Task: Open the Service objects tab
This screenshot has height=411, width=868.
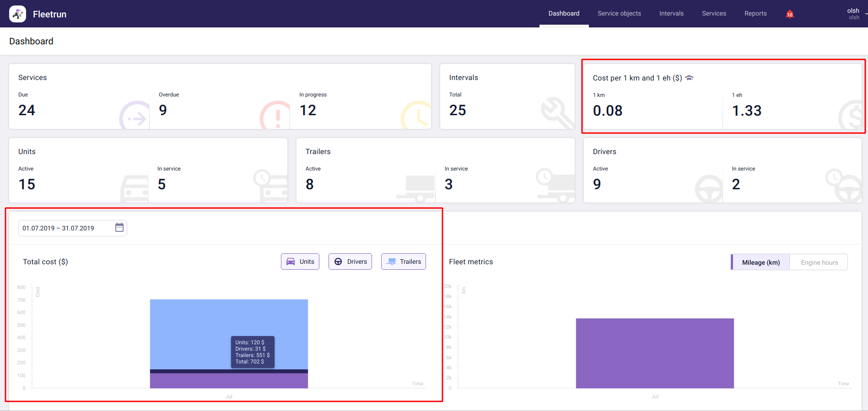Action: tap(619, 14)
